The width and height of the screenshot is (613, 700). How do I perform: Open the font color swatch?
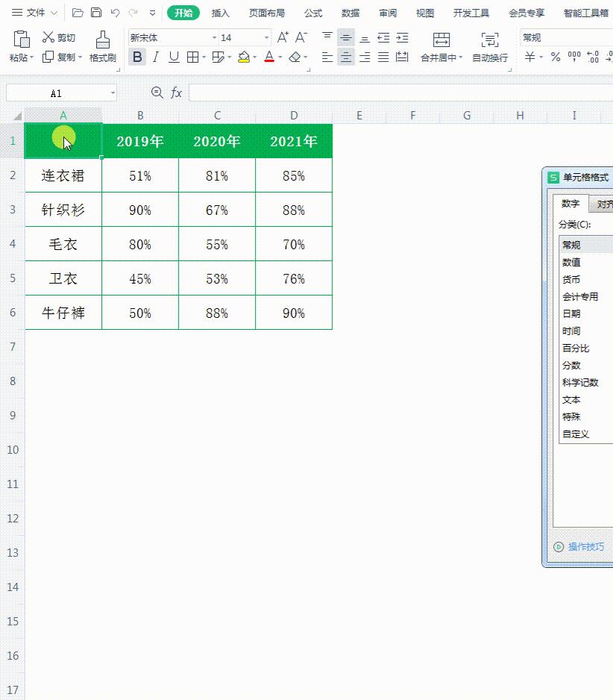[268, 57]
